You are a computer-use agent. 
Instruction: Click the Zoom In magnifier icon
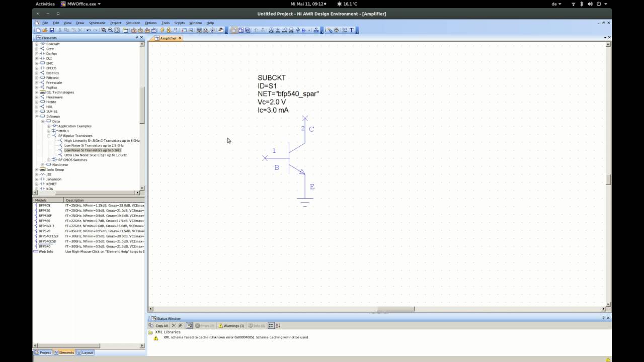(104, 30)
